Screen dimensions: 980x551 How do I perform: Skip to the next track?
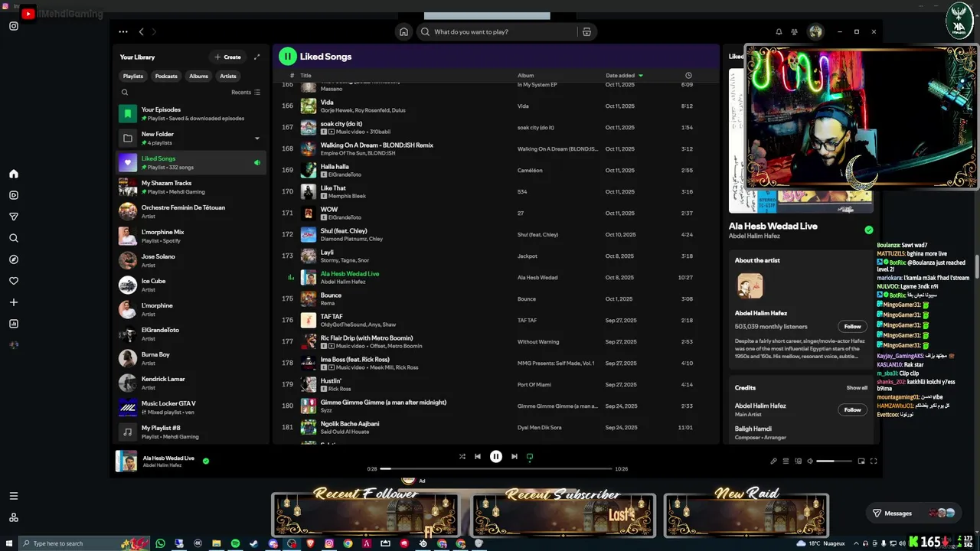coord(514,457)
